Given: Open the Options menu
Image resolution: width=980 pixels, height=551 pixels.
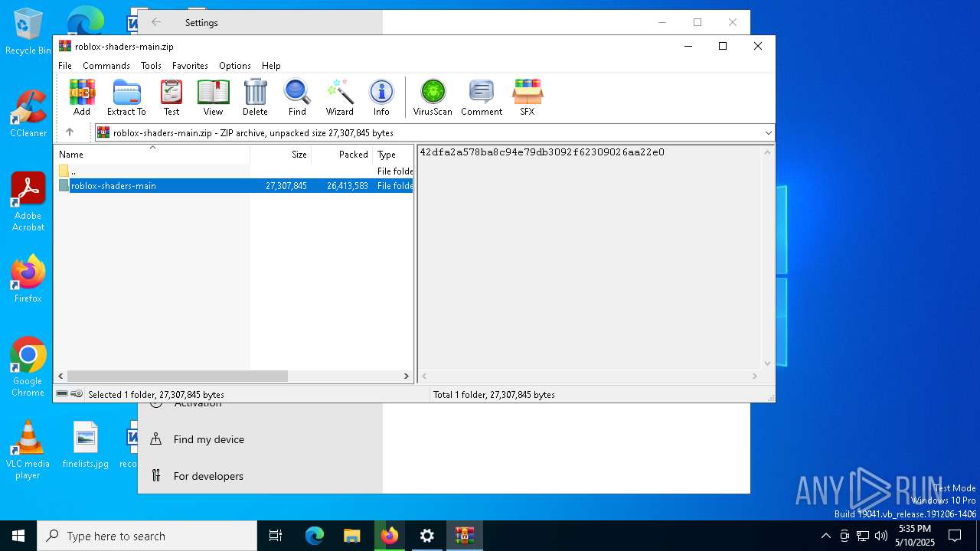Looking at the screenshot, I should (235, 66).
